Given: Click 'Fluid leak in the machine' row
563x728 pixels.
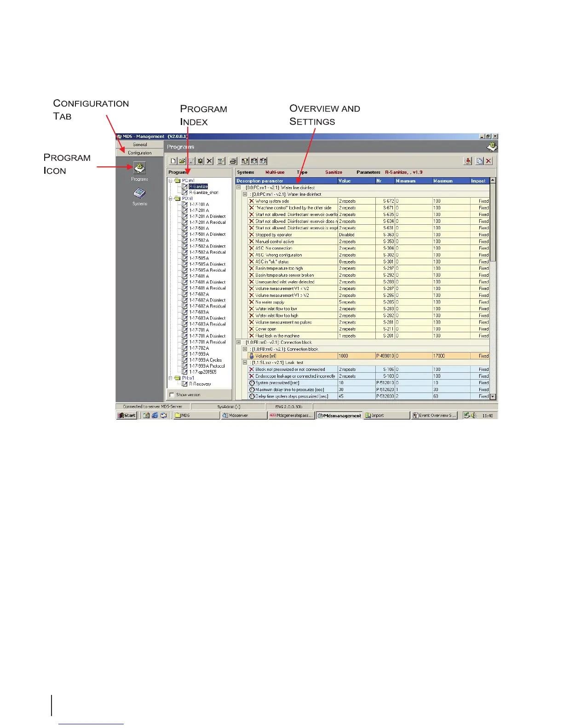Looking at the screenshot, I should [368, 336].
